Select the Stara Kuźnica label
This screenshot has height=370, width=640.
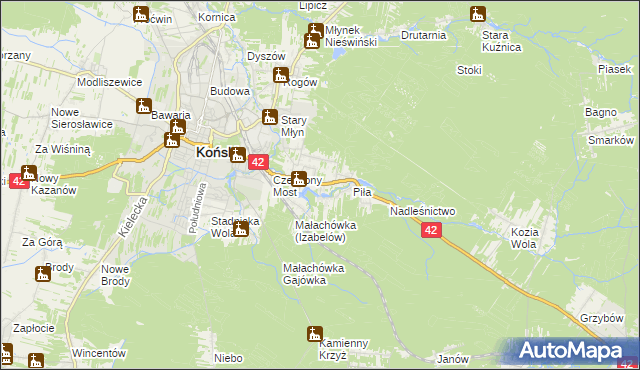pos(501,41)
